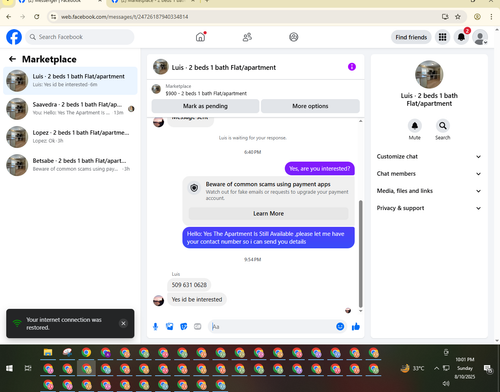This screenshot has width=500, height=392.
Task: Send a thumbs-up like
Action: point(356,327)
